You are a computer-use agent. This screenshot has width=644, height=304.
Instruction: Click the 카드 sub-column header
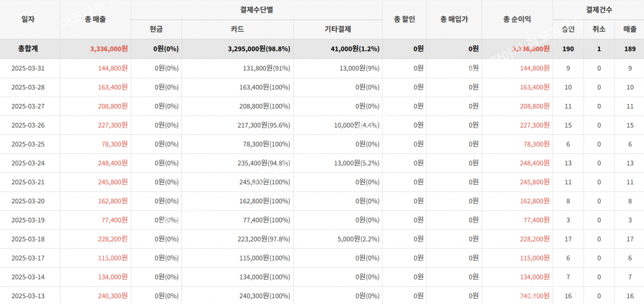(237, 30)
